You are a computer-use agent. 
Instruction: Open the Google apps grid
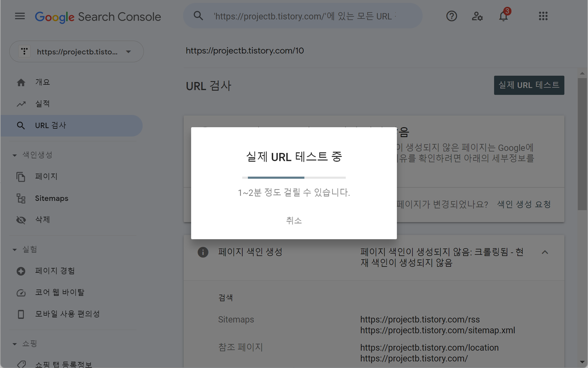tap(543, 16)
